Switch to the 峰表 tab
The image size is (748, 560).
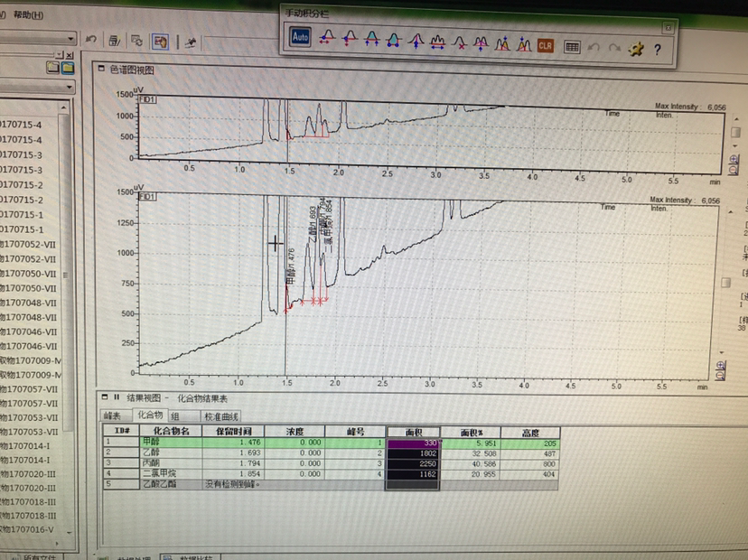[113, 415]
